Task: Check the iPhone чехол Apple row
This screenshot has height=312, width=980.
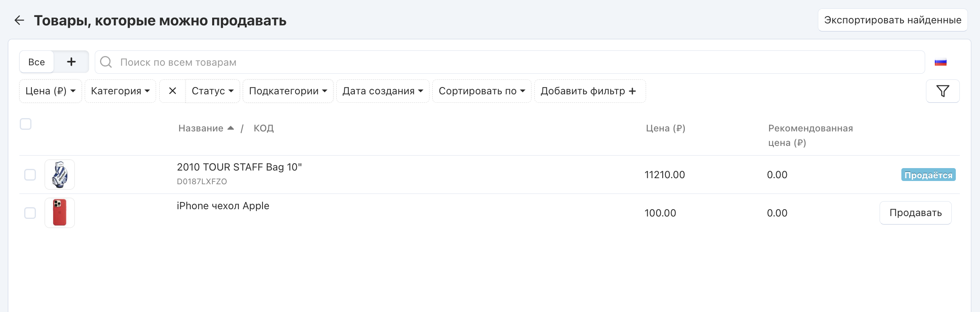Action: point(30,213)
